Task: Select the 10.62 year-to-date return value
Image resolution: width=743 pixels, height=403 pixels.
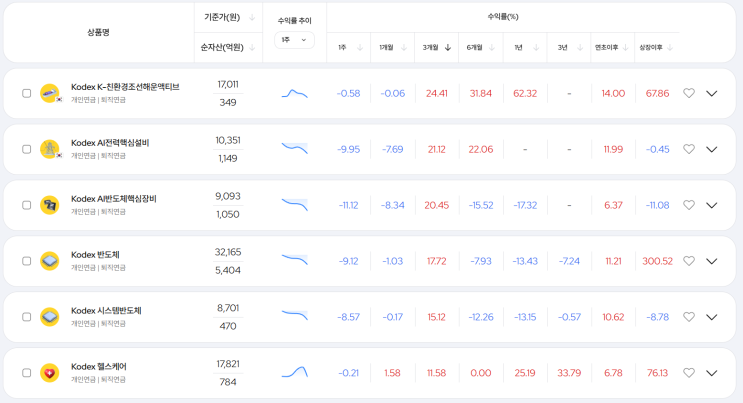Action: click(613, 317)
